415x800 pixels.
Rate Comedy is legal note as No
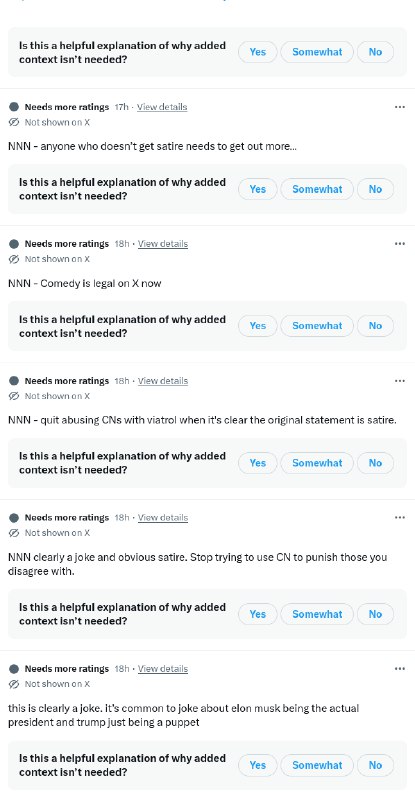coord(375,326)
